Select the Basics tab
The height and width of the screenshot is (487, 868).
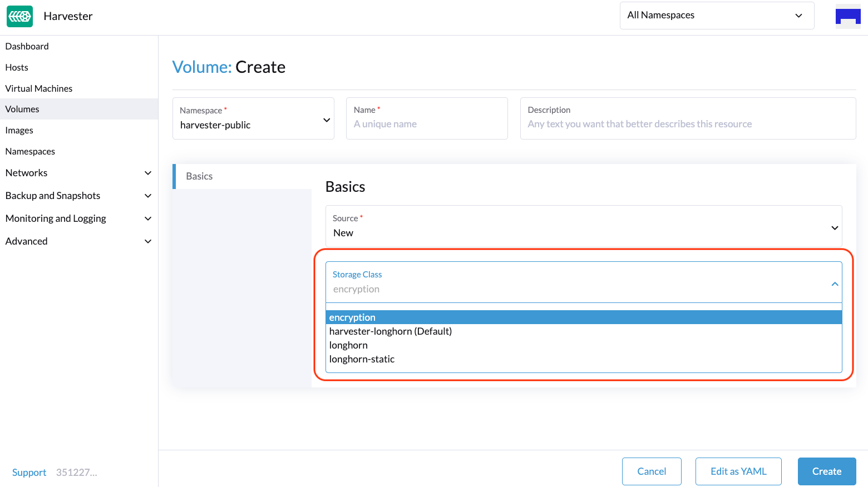[x=199, y=176]
